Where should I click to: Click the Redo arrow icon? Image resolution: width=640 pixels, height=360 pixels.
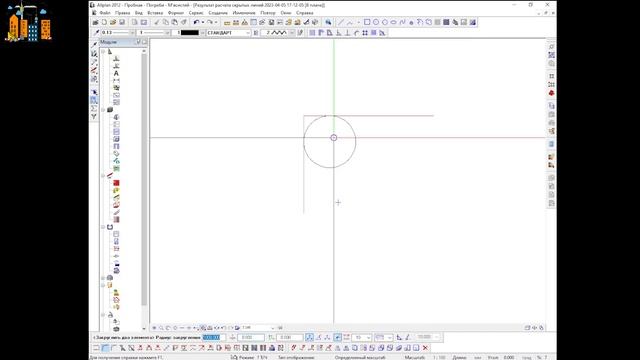[x=209, y=22]
